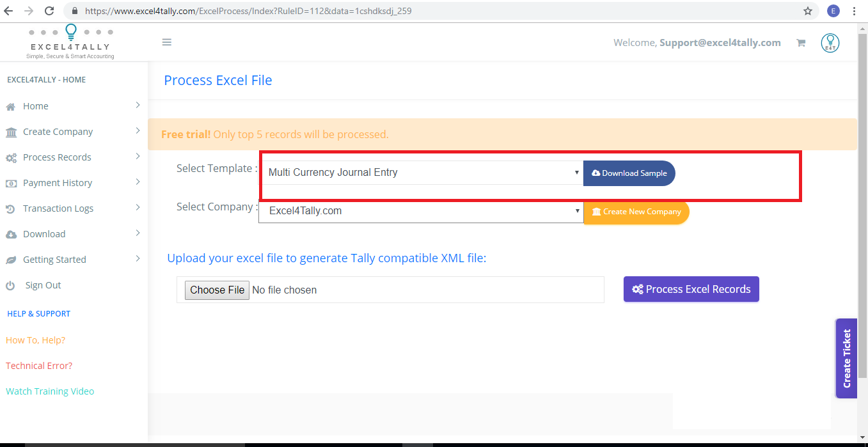Reload the page with refresh icon
This screenshot has width=868, height=447.
coord(49,11)
